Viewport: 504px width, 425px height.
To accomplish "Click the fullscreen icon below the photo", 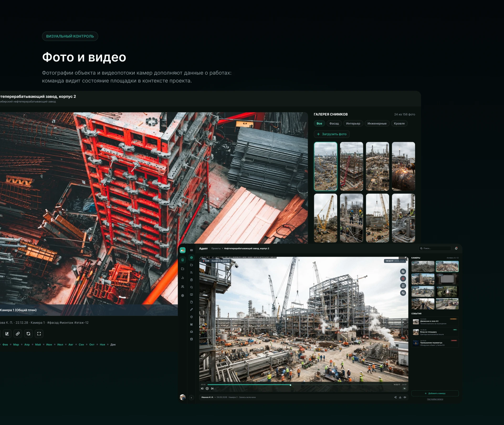I will point(39,334).
